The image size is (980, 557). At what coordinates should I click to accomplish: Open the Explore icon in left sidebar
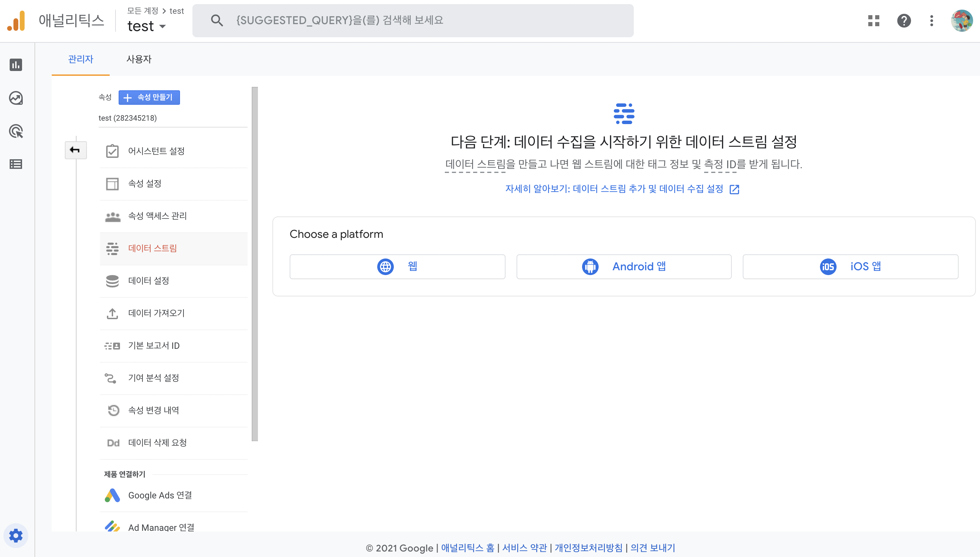pos(16,98)
